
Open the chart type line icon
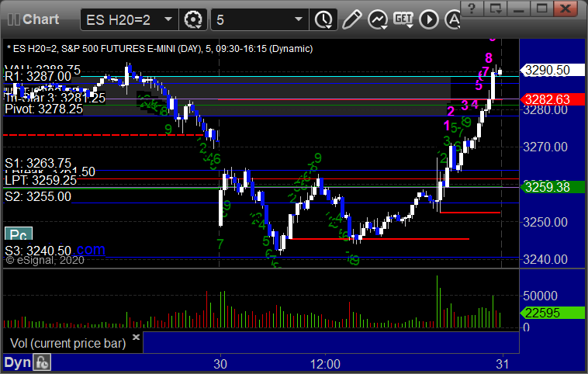click(377, 19)
